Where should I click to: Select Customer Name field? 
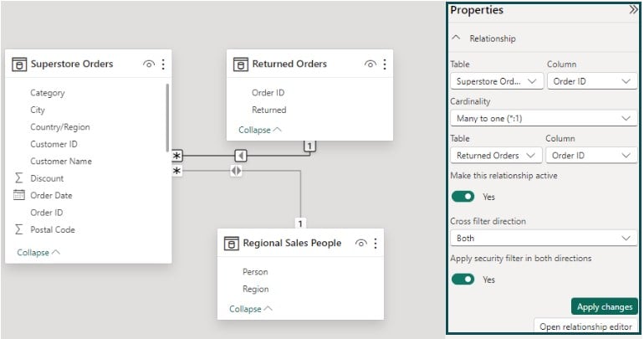61,161
